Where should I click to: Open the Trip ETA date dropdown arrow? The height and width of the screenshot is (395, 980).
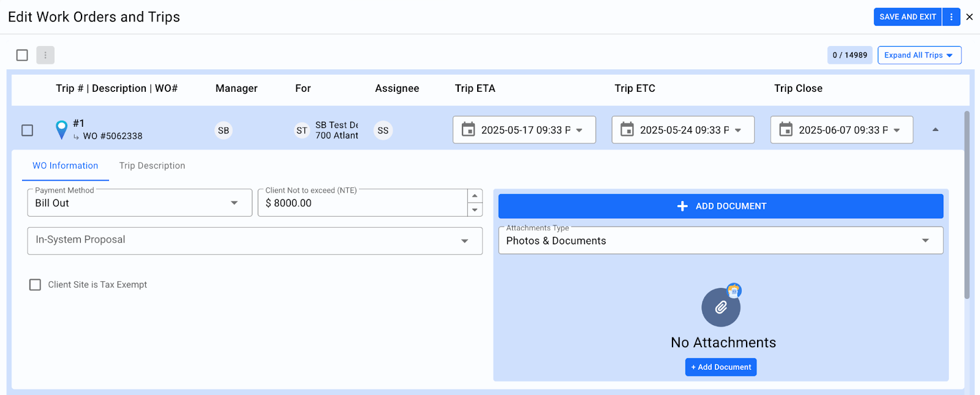tap(579, 130)
